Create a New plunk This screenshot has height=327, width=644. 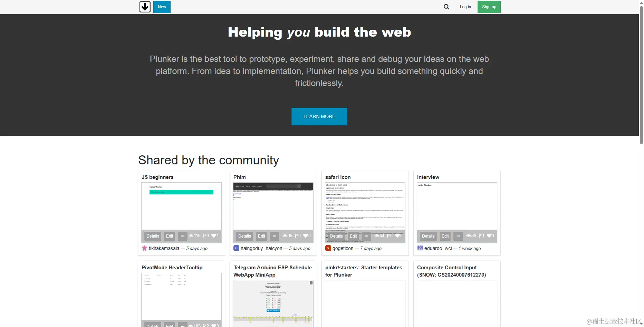tap(162, 7)
